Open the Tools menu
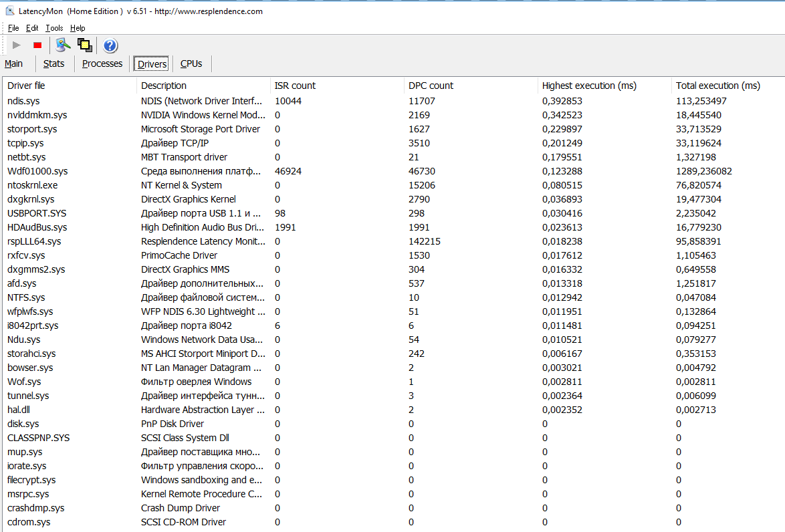 coord(54,28)
